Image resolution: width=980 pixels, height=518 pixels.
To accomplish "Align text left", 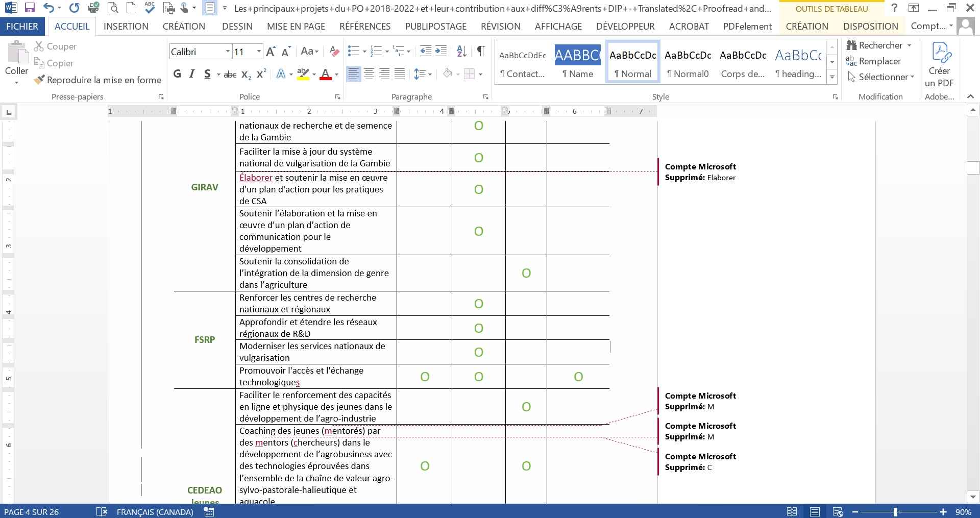I will (353, 74).
